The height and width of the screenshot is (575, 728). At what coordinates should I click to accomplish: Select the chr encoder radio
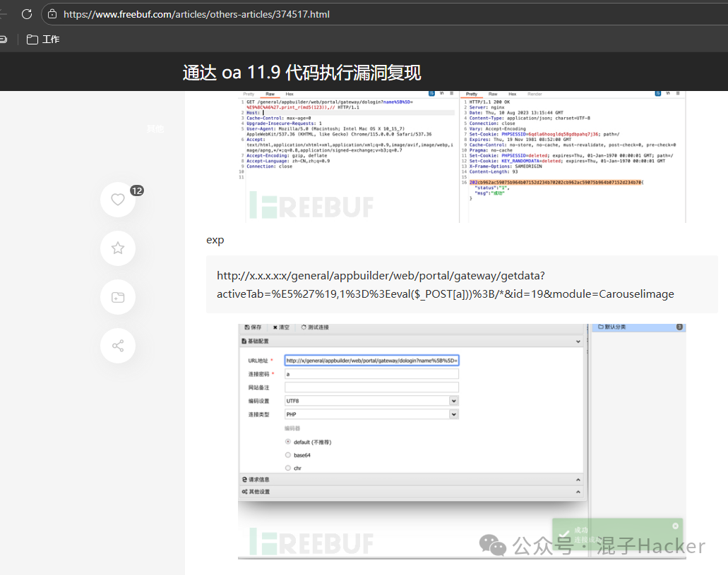288,468
